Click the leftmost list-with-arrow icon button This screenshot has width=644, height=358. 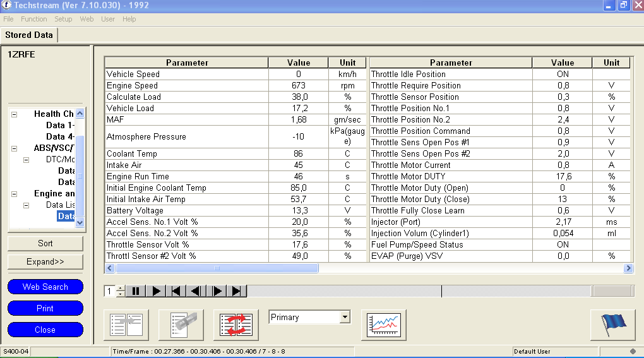pyautogui.click(x=126, y=325)
